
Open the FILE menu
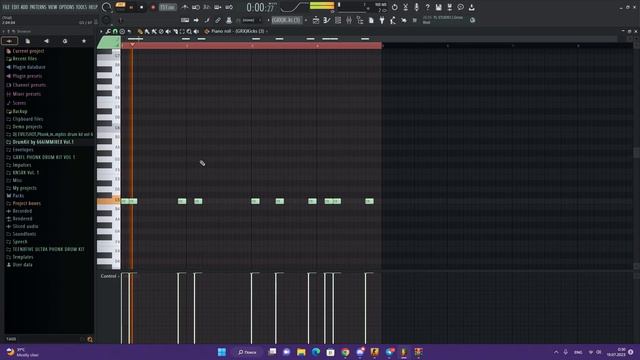click(6, 7)
